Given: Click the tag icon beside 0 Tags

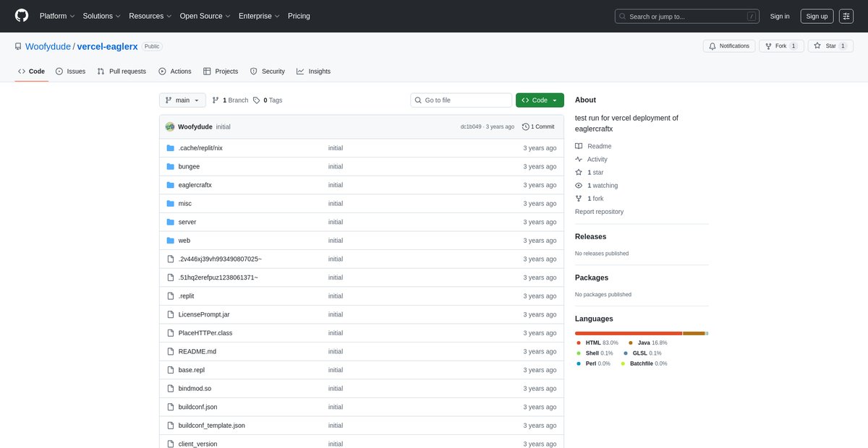Looking at the screenshot, I should pyautogui.click(x=257, y=100).
